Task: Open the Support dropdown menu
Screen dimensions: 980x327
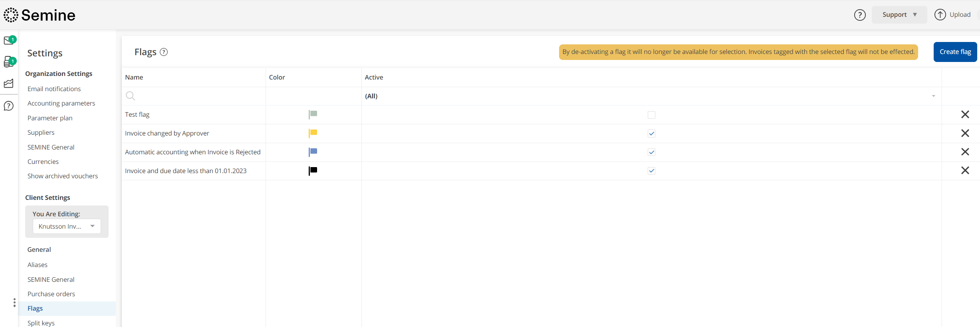Action: 899,15
